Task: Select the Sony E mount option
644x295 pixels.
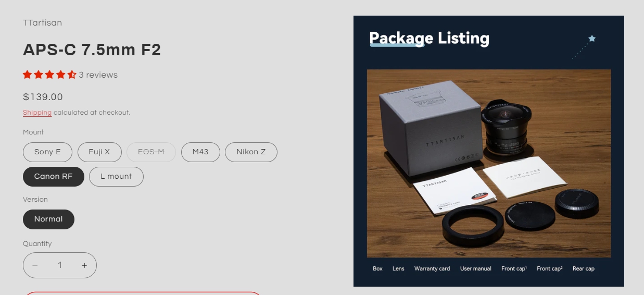Action: tap(47, 152)
